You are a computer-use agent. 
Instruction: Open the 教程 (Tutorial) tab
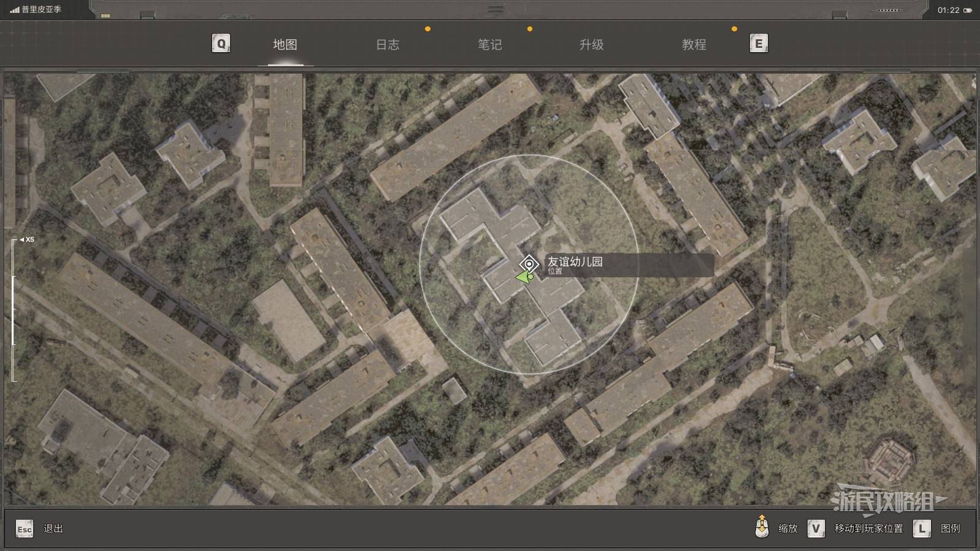pos(694,44)
